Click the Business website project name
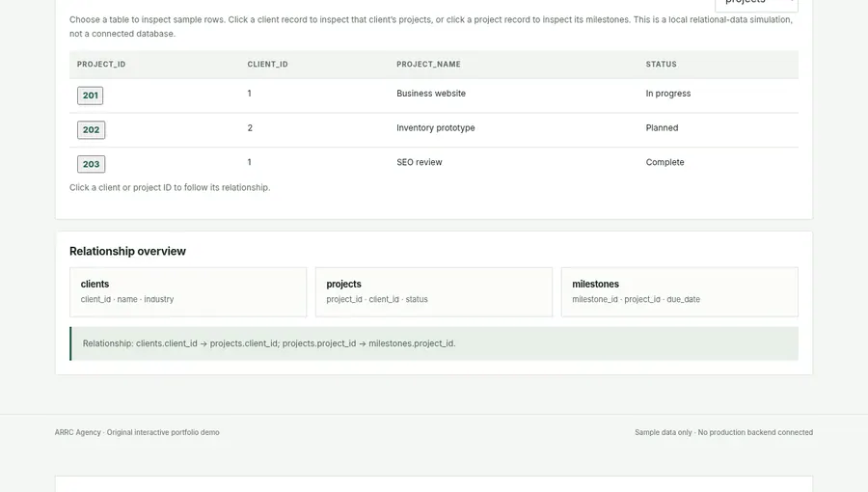 click(x=431, y=94)
